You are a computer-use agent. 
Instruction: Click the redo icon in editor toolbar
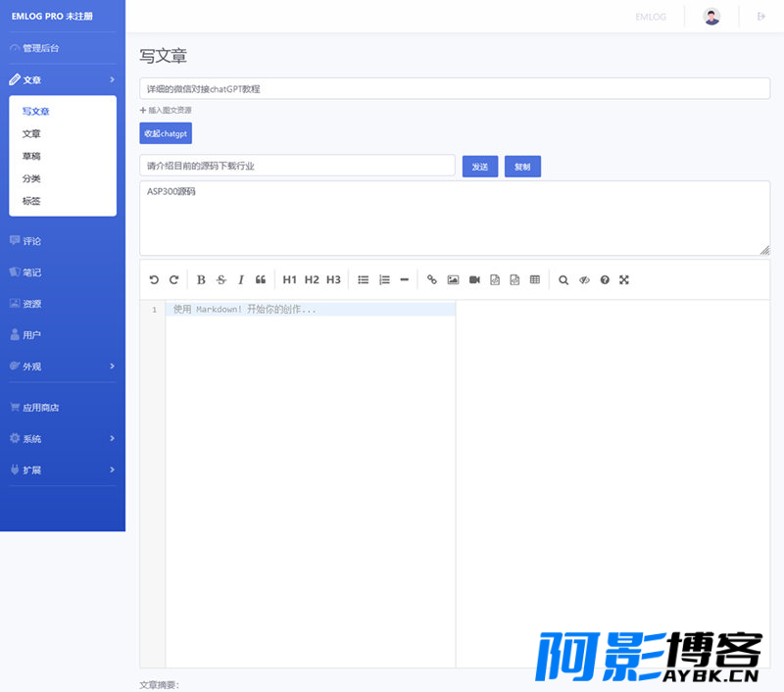(x=173, y=280)
